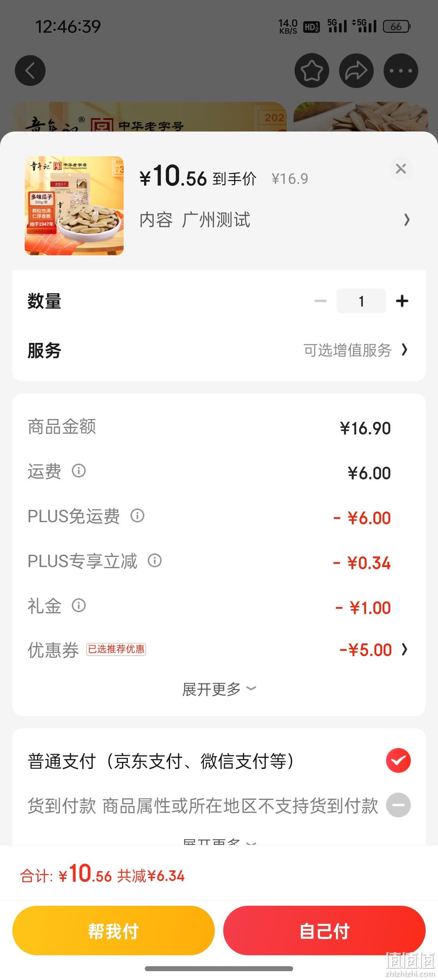
Task: Open the three-dot more menu
Action: point(401,70)
